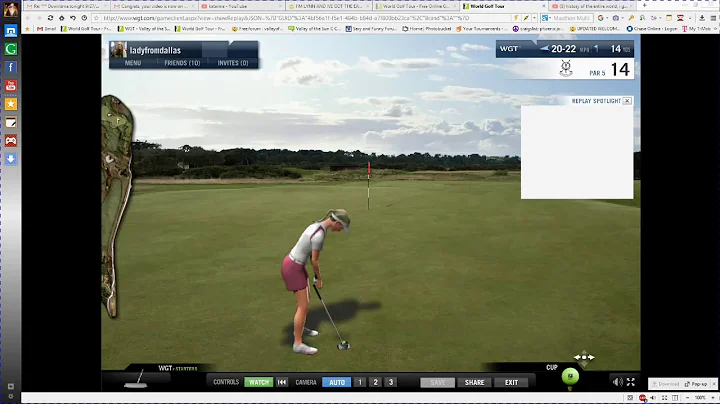Viewport: 720px width, 404px height.
Task: Open the search engine selector dropdown
Action: coord(546,18)
